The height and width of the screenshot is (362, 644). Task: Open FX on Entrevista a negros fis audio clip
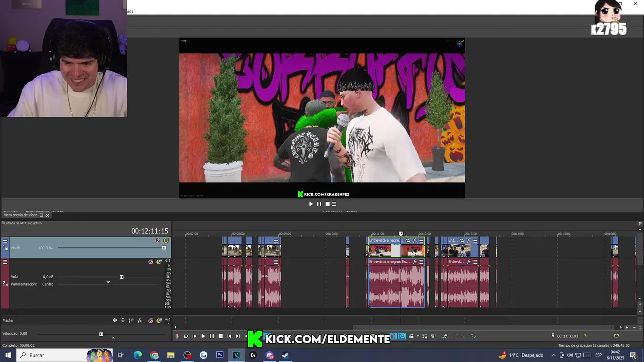415,262
